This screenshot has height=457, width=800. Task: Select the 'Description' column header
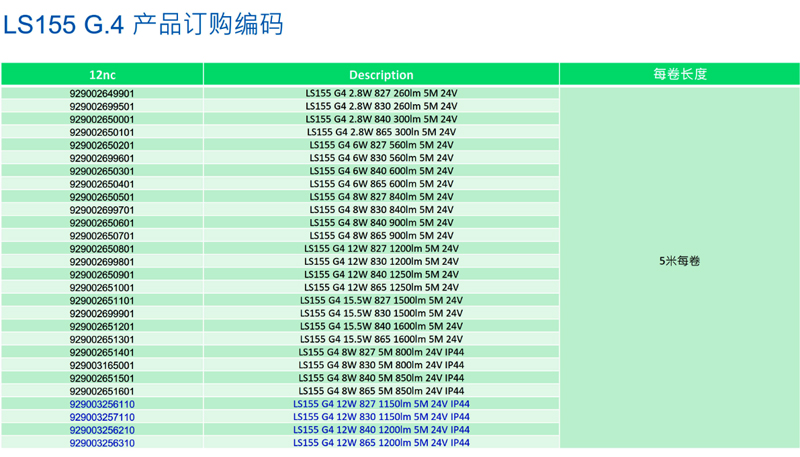[x=381, y=74]
